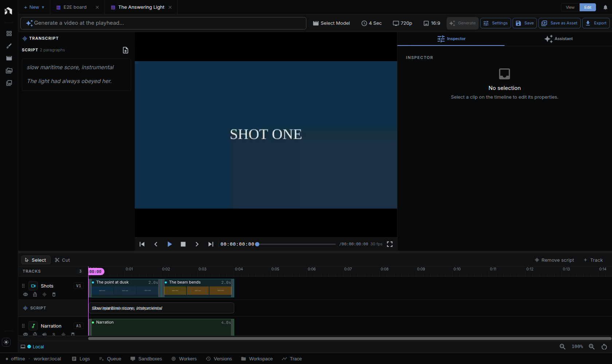This screenshot has height=364, width=612.
Task: Toggle View mode
Action: [x=570, y=7]
